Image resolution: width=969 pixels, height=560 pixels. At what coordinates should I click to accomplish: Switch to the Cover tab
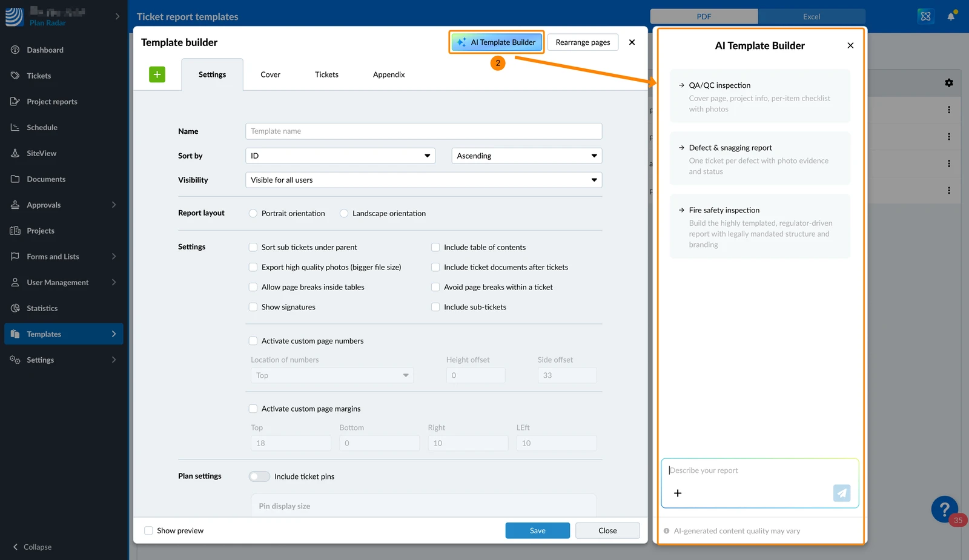pos(270,74)
